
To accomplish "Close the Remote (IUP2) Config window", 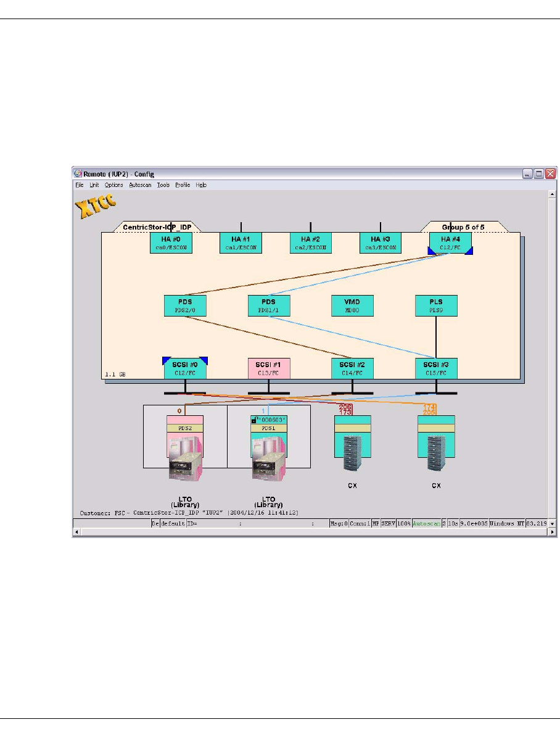I will (550, 173).
